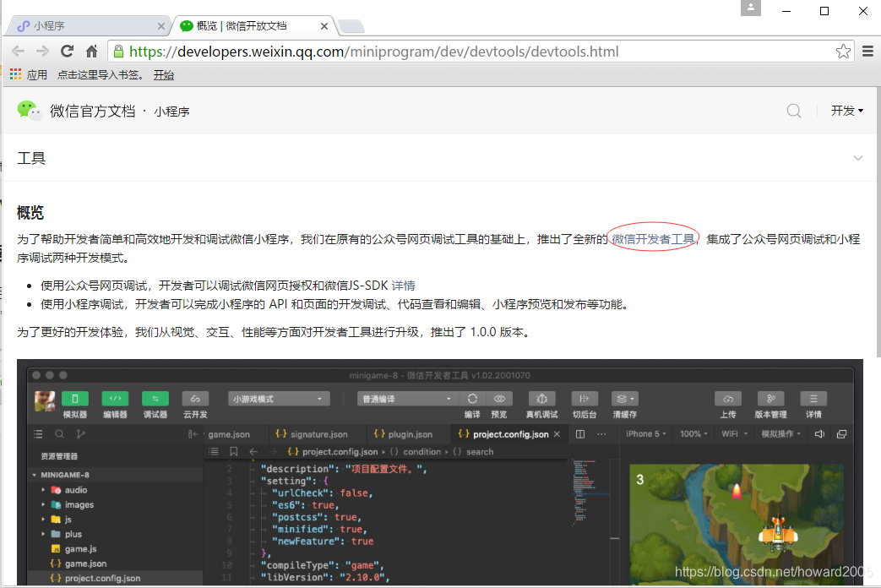The height and width of the screenshot is (588, 881).
Task: Open the browser home page icon
Action: point(91,52)
